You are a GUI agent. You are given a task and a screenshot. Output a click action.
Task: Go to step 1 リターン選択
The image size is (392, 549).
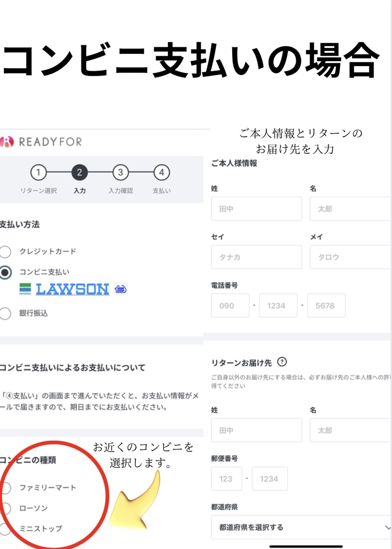pos(38,173)
